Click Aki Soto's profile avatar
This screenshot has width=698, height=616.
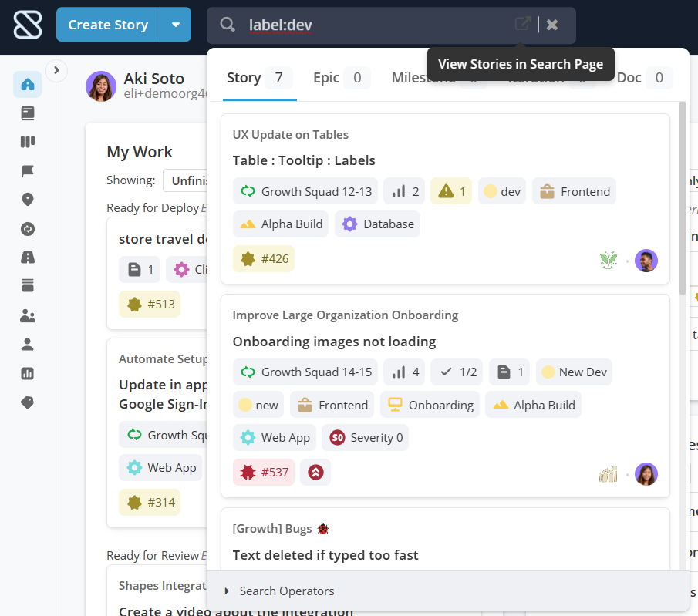(101, 86)
